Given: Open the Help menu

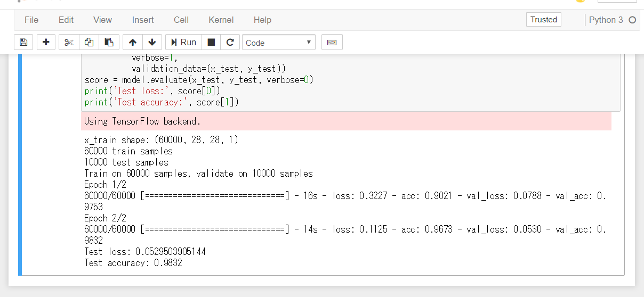Looking at the screenshot, I should (x=262, y=20).
